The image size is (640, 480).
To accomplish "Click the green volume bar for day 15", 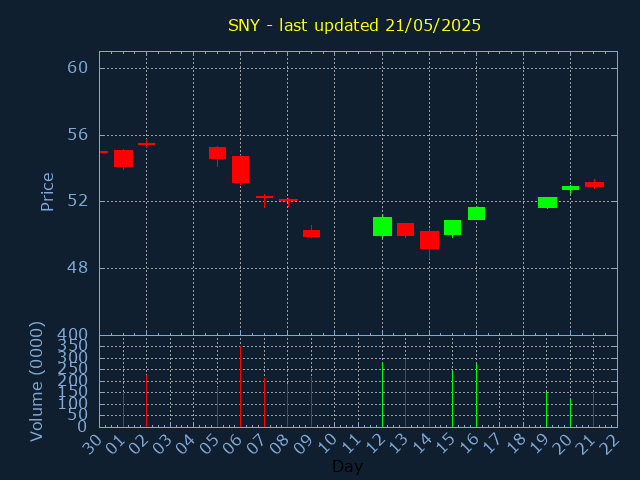I will [x=452, y=398].
